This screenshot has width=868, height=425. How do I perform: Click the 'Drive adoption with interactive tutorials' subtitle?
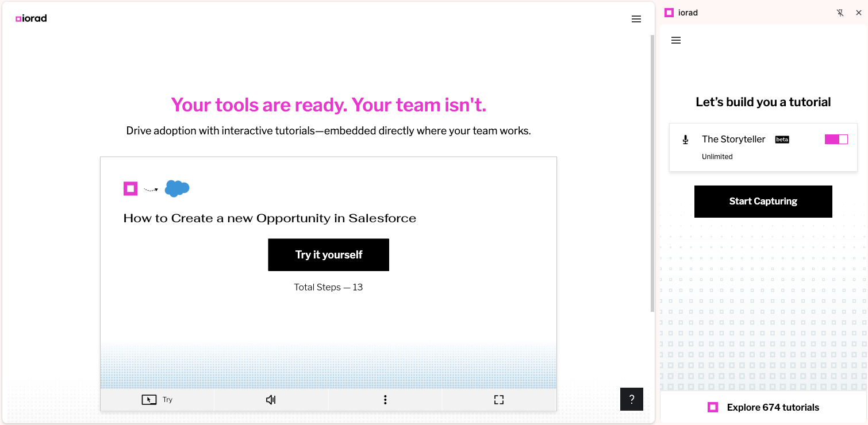click(328, 131)
